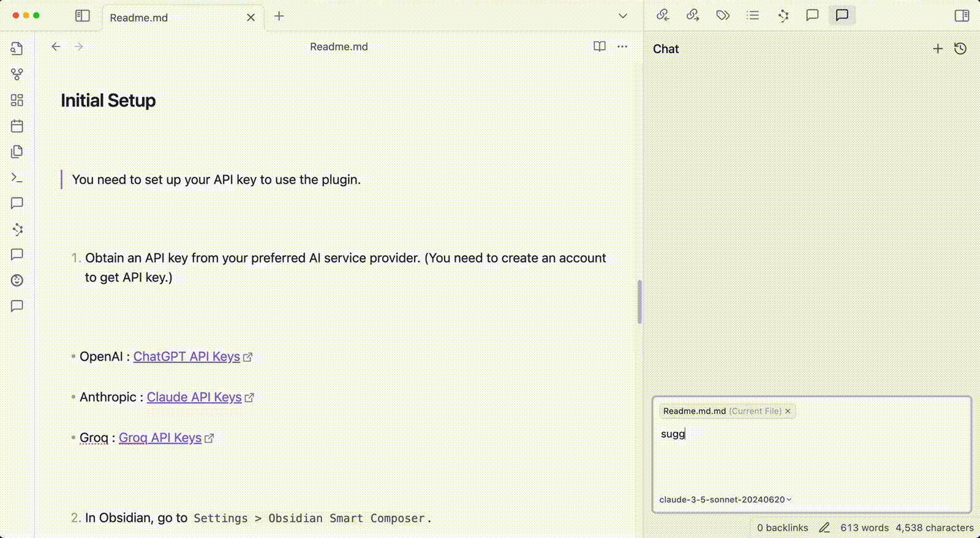The width and height of the screenshot is (980, 538).
Task: Open a new tab with plus button
Action: (x=279, y=17)
